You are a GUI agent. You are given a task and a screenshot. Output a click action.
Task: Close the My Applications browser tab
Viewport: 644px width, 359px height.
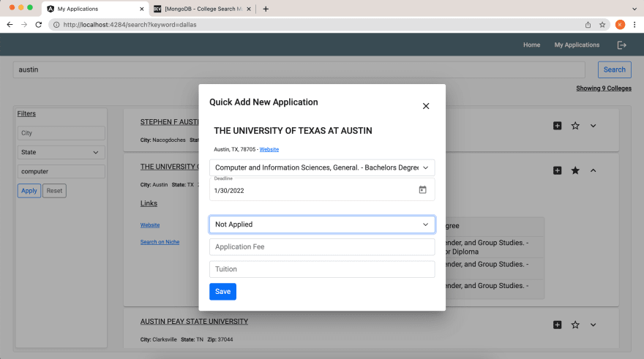tap(142, 9)
